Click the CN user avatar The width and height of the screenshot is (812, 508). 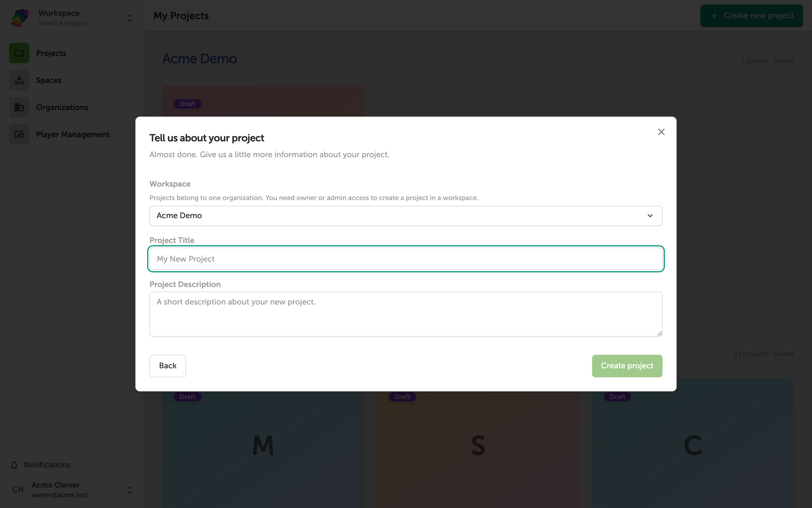pyautogui.click(x=18, y=490)
